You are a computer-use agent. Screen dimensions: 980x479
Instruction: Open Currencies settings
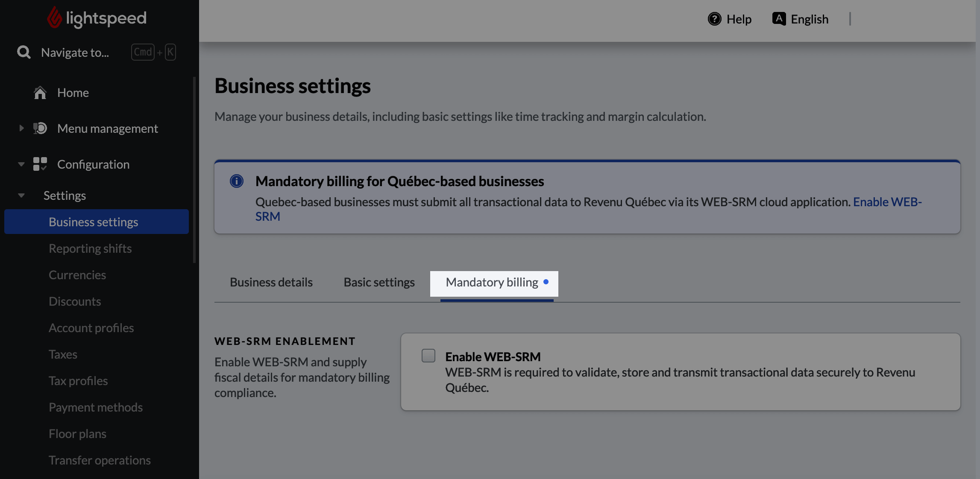[77, 275]
